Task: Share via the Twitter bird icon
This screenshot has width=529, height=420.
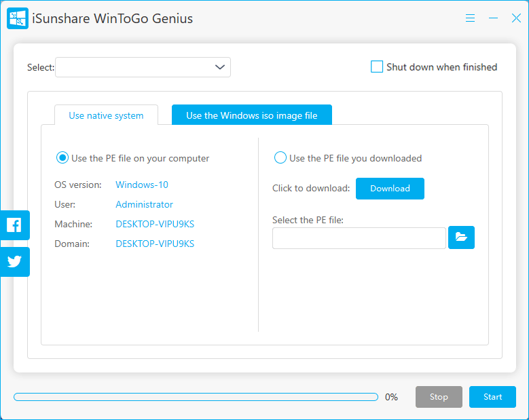Action: tap(14, 262)
